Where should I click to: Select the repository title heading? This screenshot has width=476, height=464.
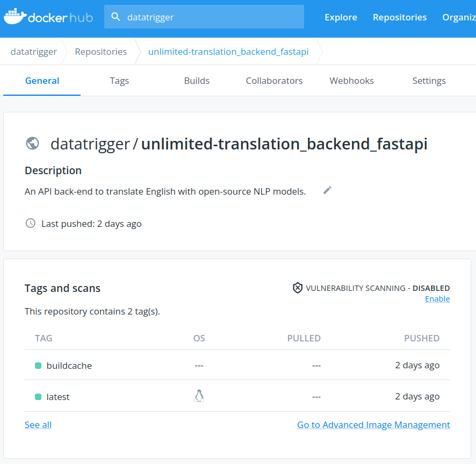239,144
